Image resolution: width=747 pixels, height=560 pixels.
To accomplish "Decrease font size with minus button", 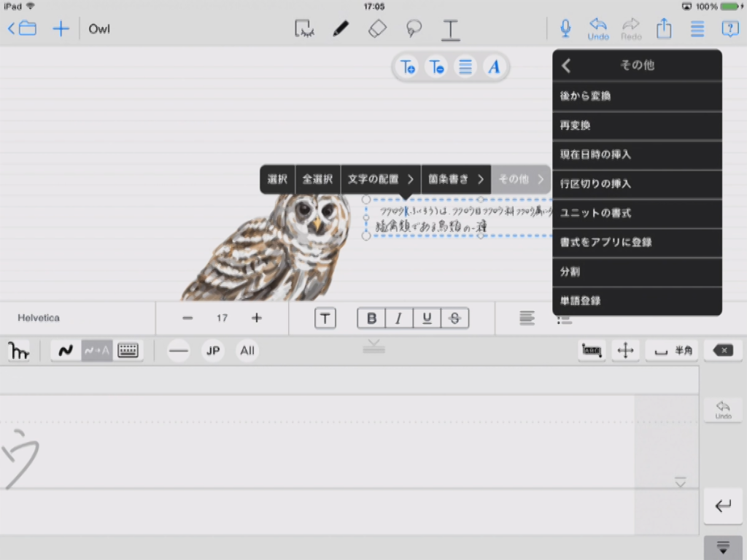I will pos(187,318).
